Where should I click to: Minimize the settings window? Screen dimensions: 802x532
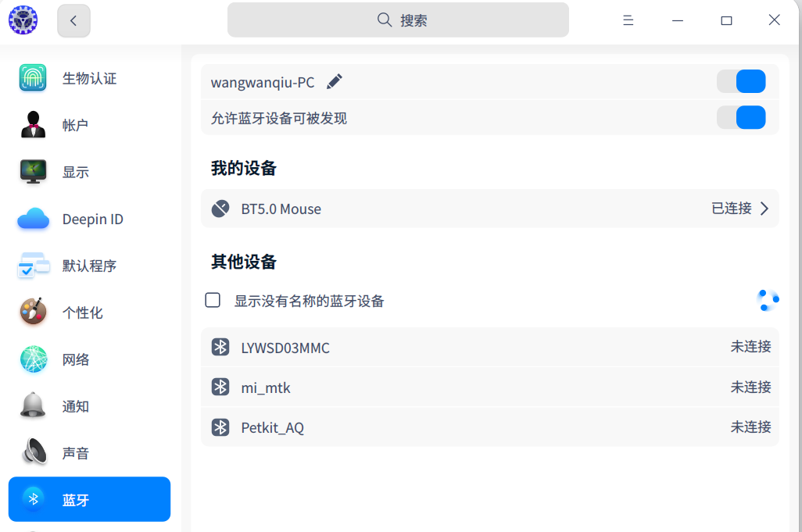(x=678, y=20)
